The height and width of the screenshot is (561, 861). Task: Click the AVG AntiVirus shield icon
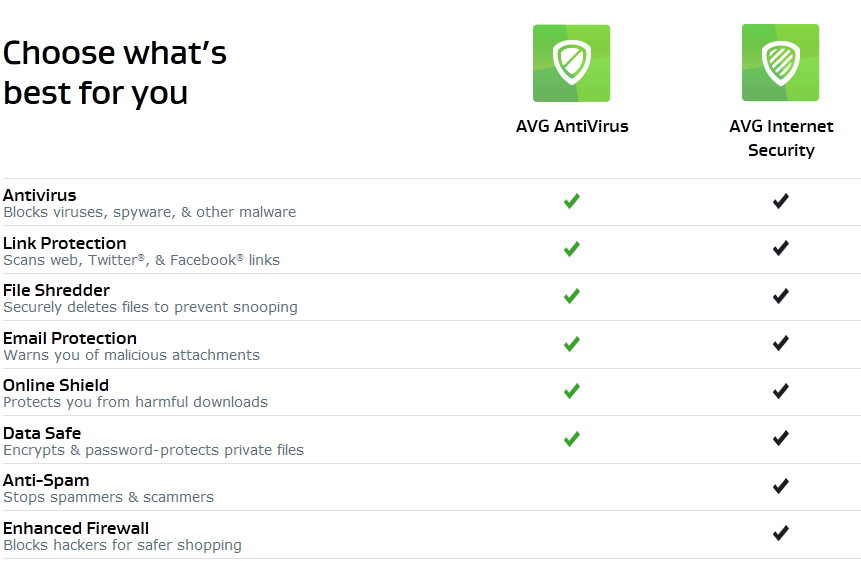[x=571, y=63]
